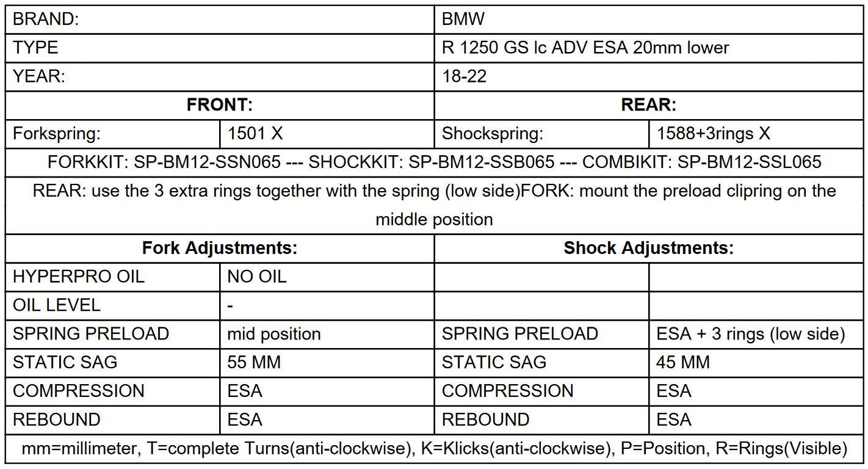The image size is (868, 469).
Task: Click the "HYPERPRO OIL" label
Action: coord(78,277)
